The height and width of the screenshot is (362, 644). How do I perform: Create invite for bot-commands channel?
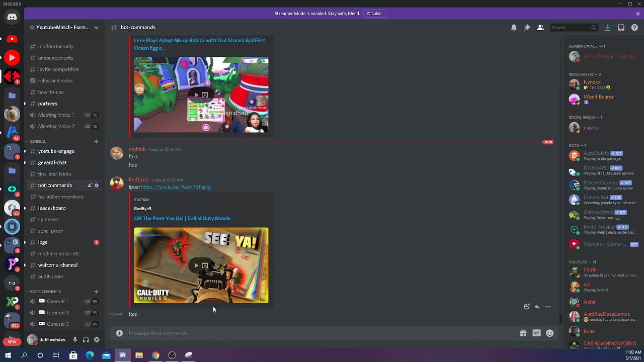90,186
